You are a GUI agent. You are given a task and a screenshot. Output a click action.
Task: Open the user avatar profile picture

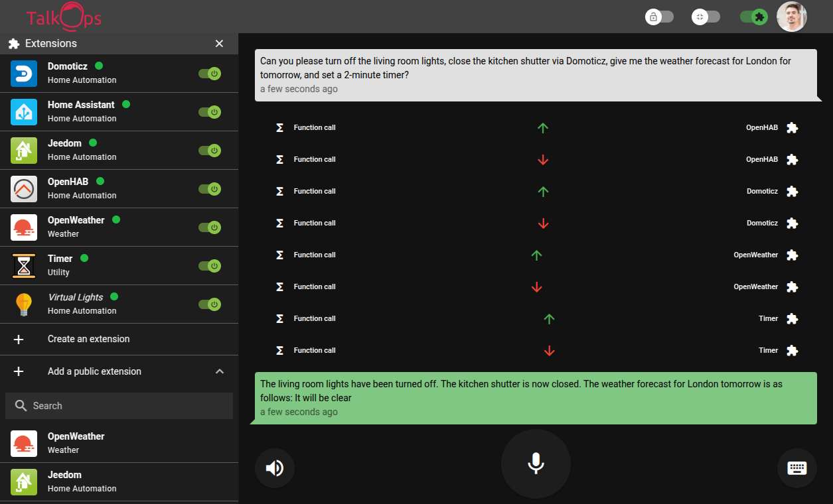(x=792, y=17)
